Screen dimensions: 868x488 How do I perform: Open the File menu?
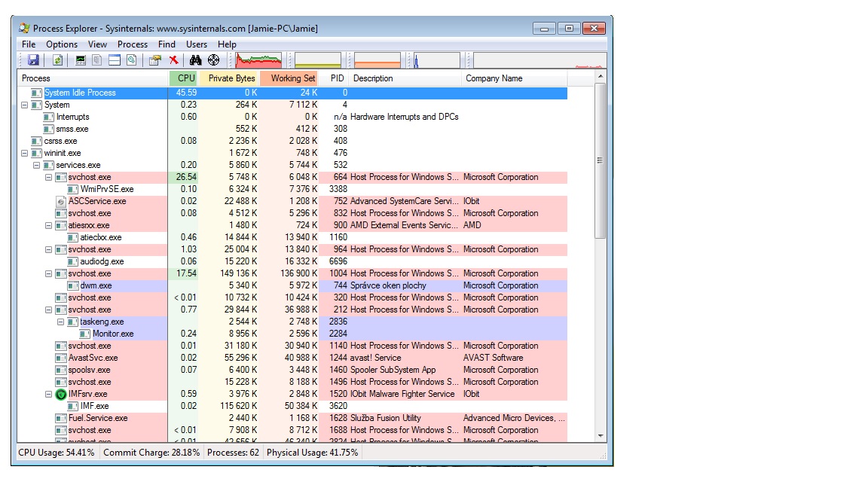[29, 44]
